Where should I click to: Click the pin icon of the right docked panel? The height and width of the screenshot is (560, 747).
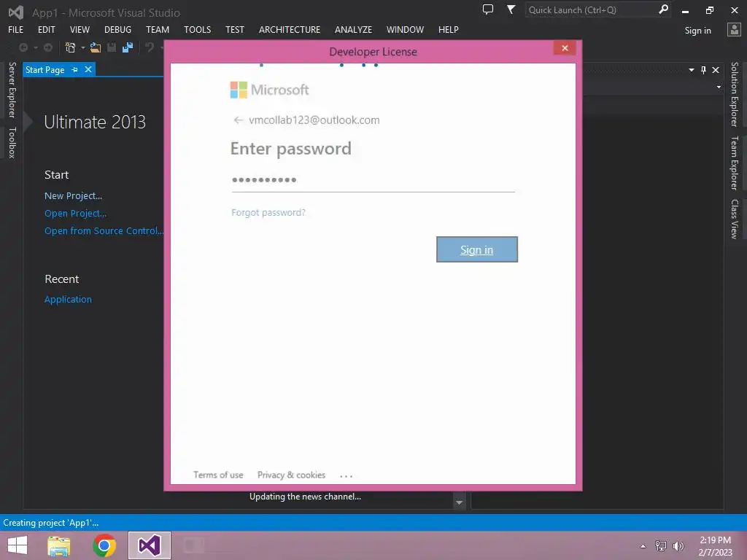pyautogui.click(x=704, y=70)
